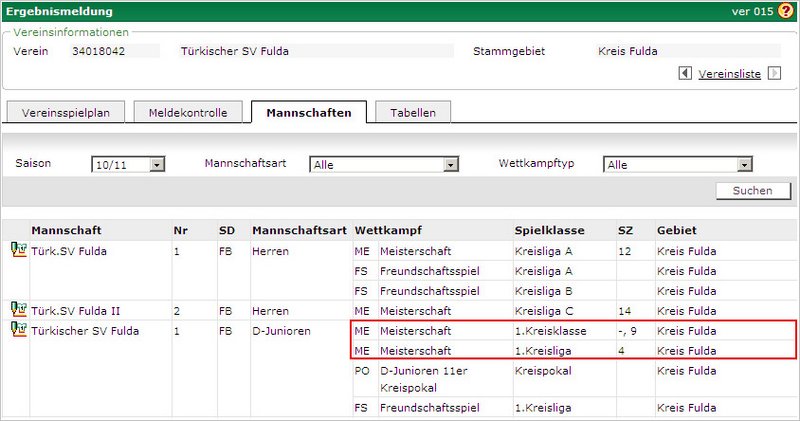Viewport: 800px width, 421px height.
Task: Open the Meldekontrolle tab
Action: 188,112
